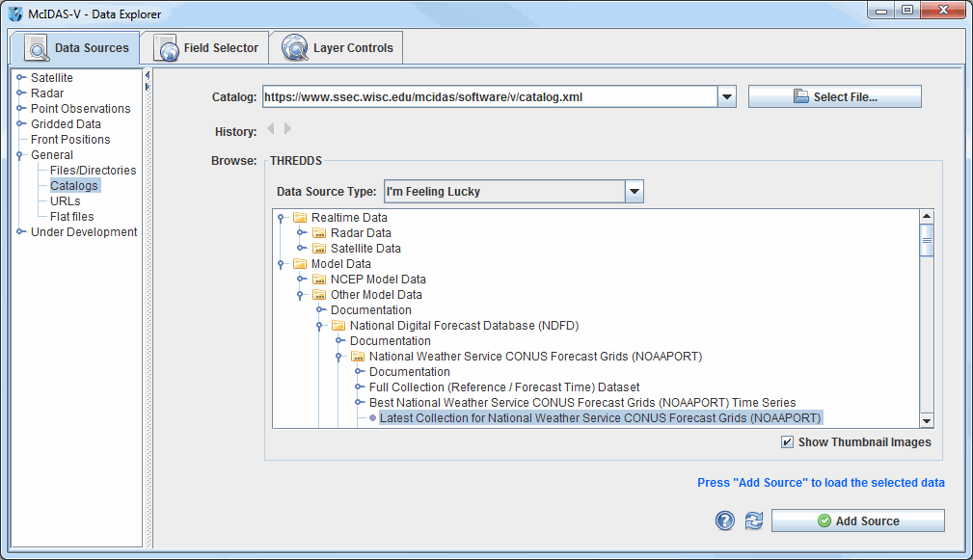The image size is (973, 560).
Task: Click the Select File button
Action: pyautogui.click(x=834, y=96)
